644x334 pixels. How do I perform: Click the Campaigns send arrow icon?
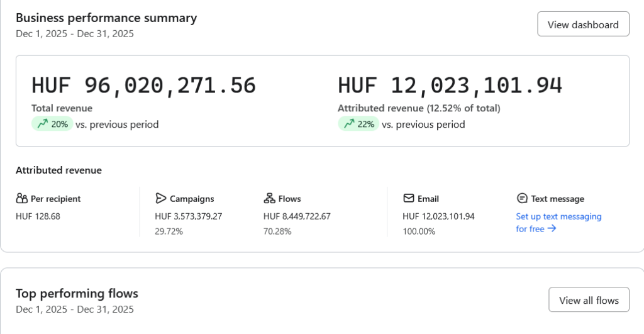coord(160,199)
